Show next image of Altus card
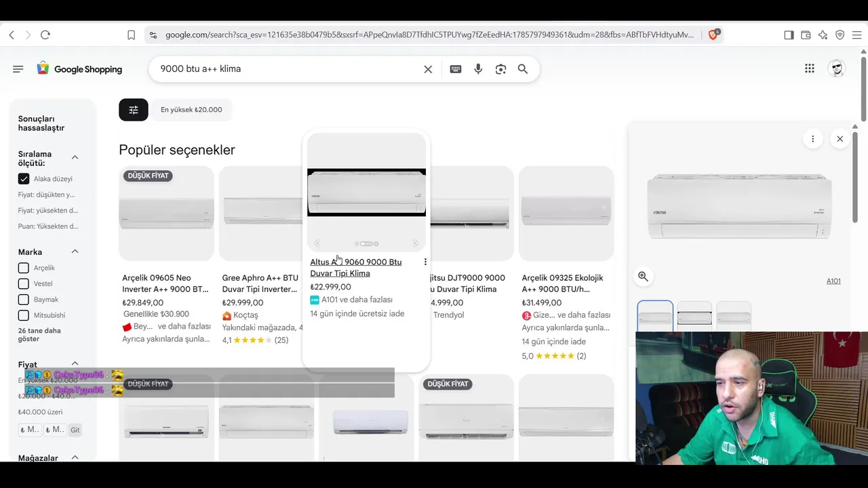Viewport: 868px width, 488px height. pyautogui.click(x=416, y=243)
